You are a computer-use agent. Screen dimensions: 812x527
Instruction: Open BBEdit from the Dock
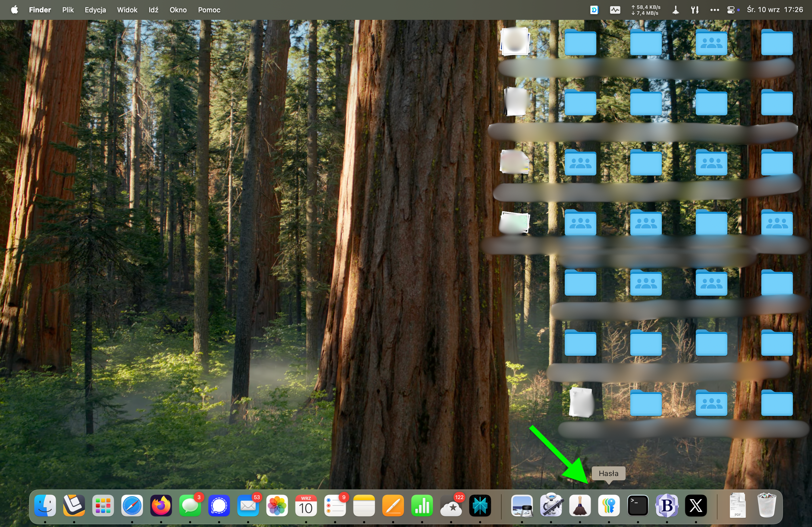(x=667, y=505)
